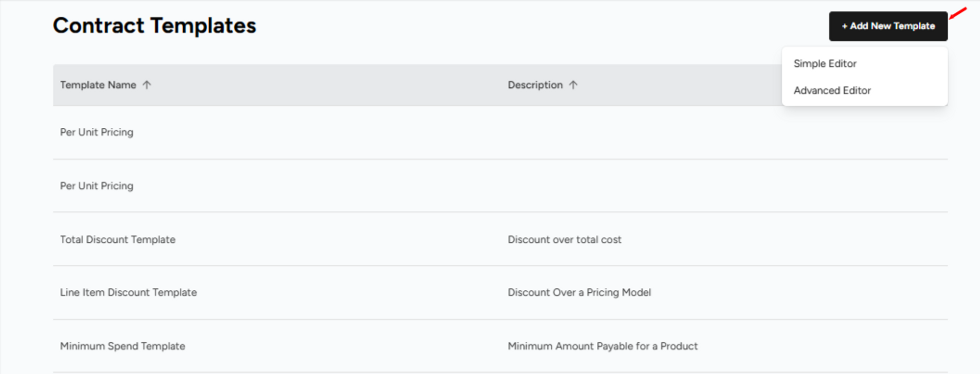Screen dimensions: 980x374
Task: Click the Add New Template button
Action: coord(888,26)
